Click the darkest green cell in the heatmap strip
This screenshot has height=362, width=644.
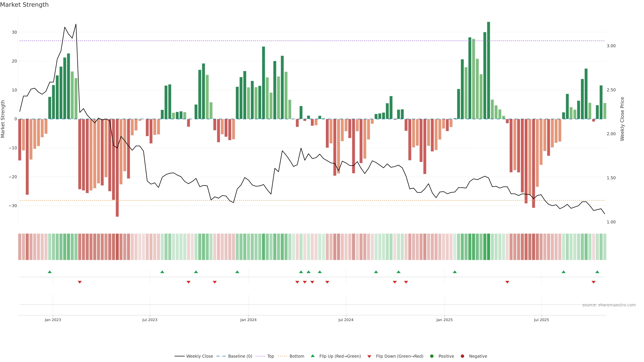[x=489, y=247]
